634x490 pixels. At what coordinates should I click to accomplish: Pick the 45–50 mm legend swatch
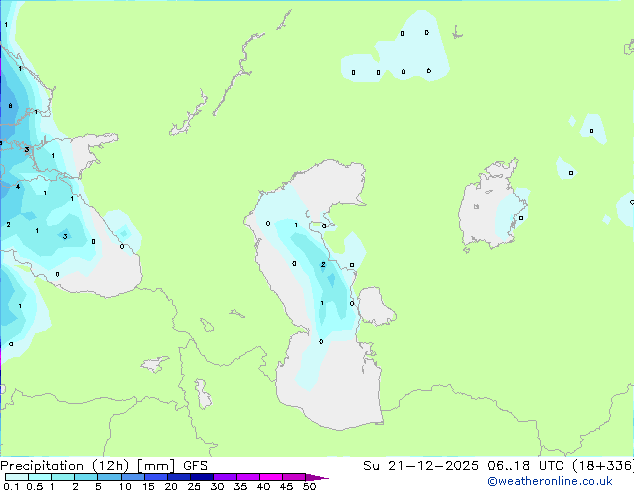click(294, 477)
